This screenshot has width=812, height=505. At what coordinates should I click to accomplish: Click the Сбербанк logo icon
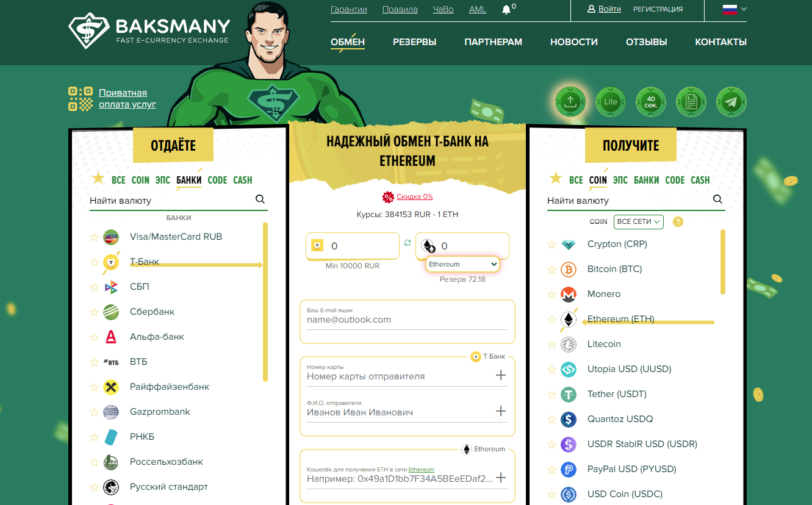click(111, 312)
